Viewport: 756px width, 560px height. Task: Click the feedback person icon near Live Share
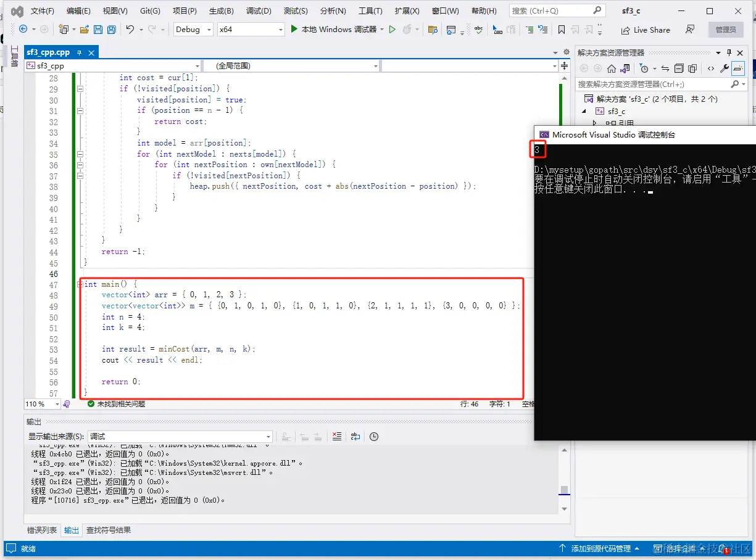click(x=690, y=30)
